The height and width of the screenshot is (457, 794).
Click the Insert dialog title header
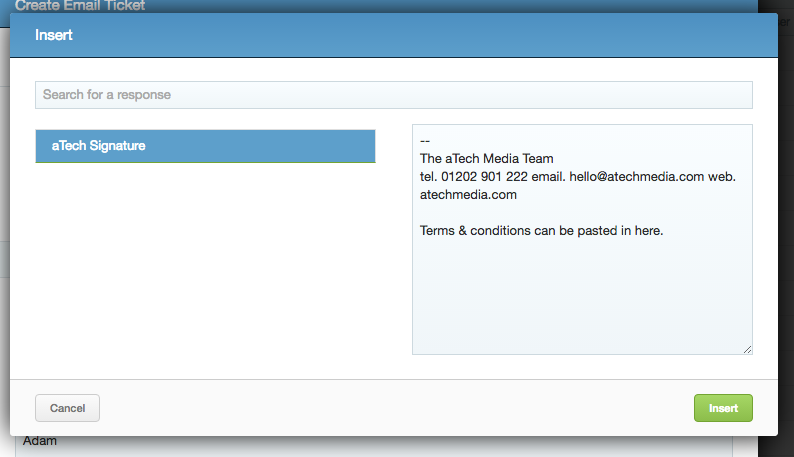click(54, 35)
